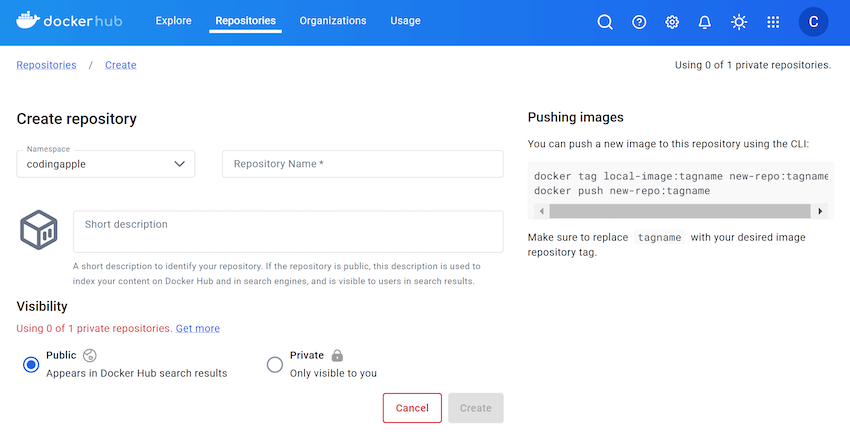The height and width of the screenshot is (435, 850).
Task: Go to the Explore tab
Action: point(173,21)
